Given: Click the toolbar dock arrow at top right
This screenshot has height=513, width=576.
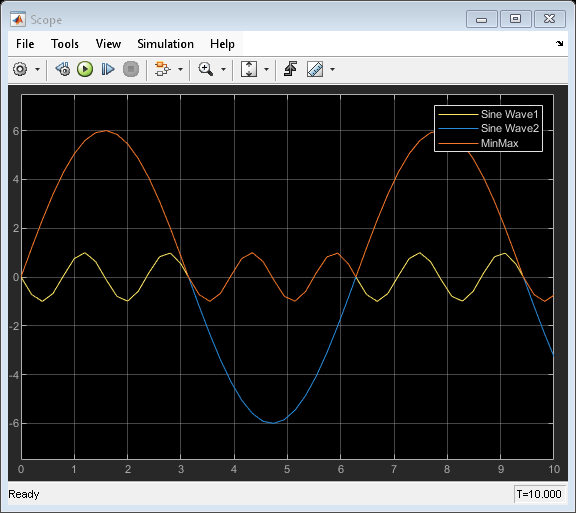Looking at the screenshot, I should (x=559, y=43).
